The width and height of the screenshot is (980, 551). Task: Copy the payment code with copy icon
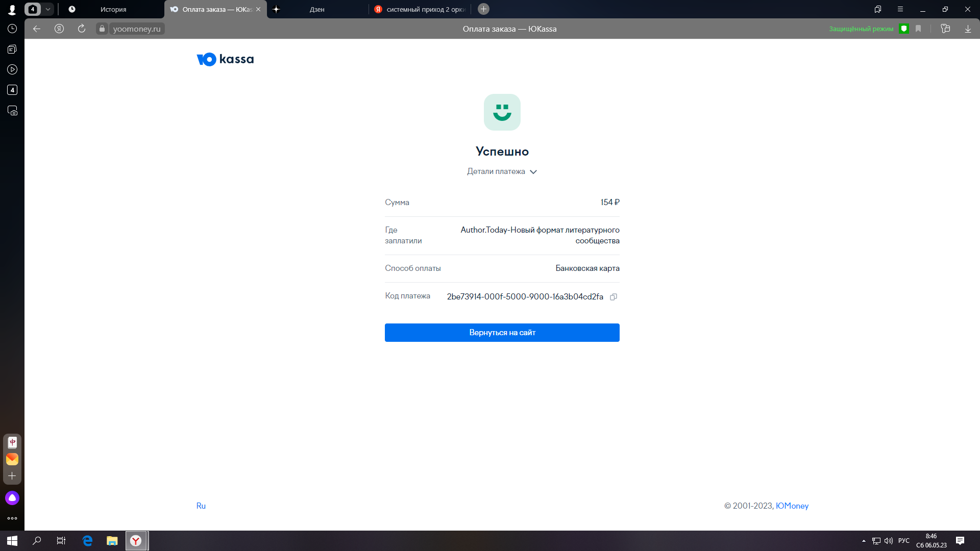coord(614,297)
